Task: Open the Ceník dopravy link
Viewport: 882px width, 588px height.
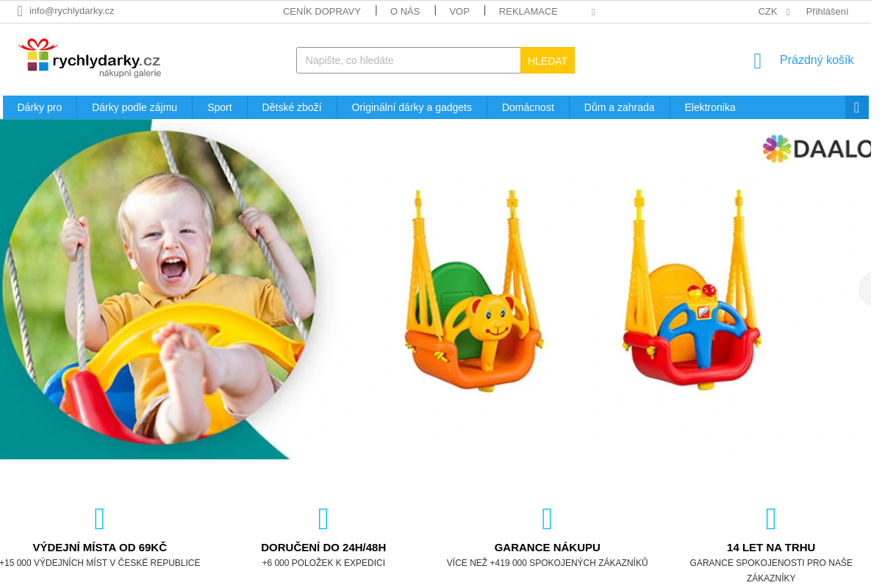Action: point(322,11)
